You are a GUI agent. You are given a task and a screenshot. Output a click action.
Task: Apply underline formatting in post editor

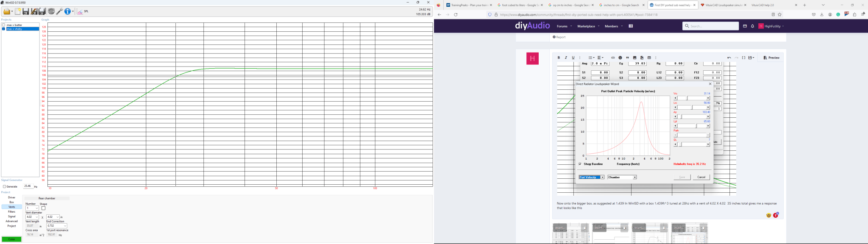click(x=573, y=58)
